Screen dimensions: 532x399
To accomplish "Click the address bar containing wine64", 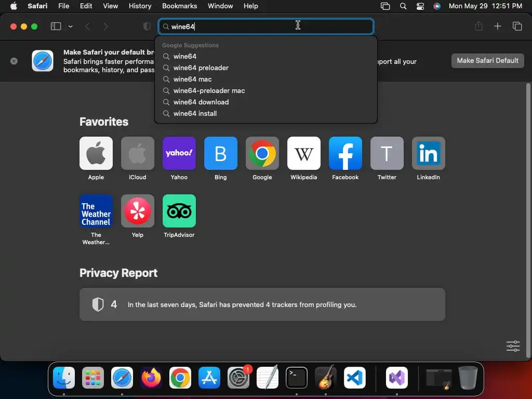I will click(266, 26).
